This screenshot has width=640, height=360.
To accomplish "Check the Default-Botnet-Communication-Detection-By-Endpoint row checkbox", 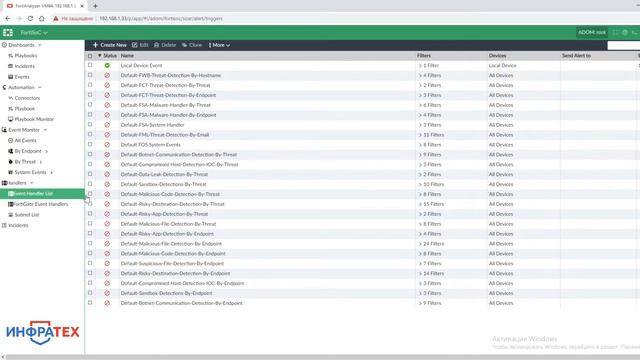I will click(90, 303).
